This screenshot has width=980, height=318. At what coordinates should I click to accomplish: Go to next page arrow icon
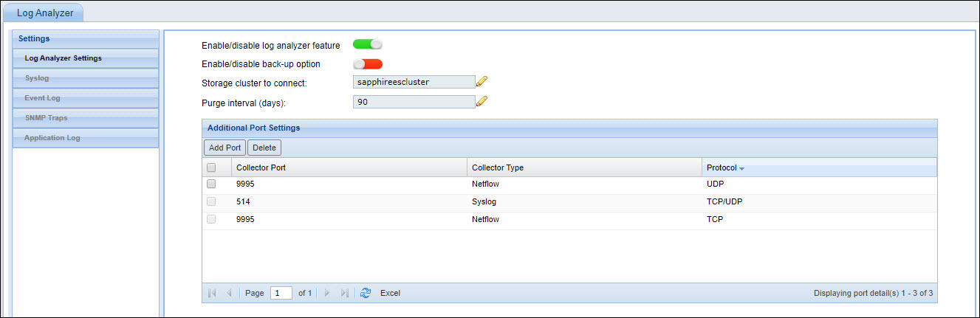click(327, 293)
